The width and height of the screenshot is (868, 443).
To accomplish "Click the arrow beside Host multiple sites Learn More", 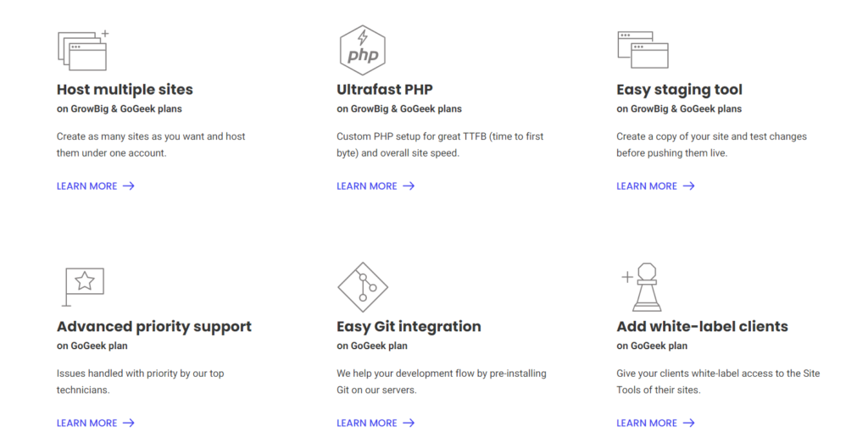I will coord(129,186).
